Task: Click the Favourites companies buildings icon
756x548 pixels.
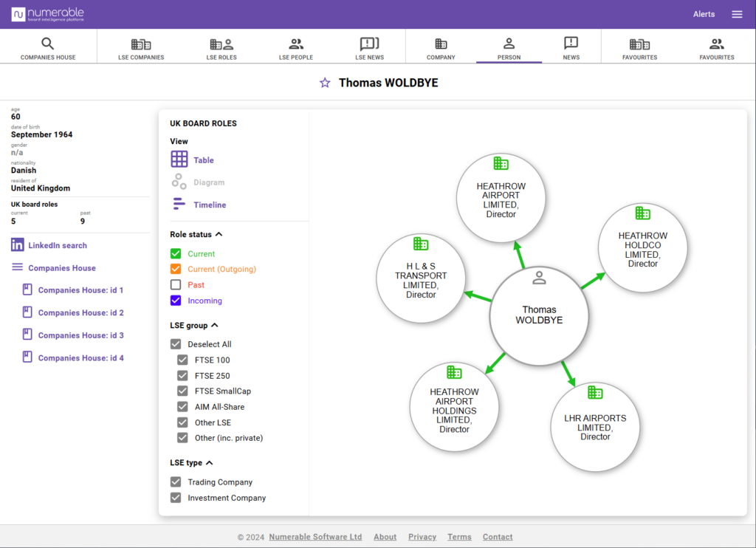Action: point(639,44)
